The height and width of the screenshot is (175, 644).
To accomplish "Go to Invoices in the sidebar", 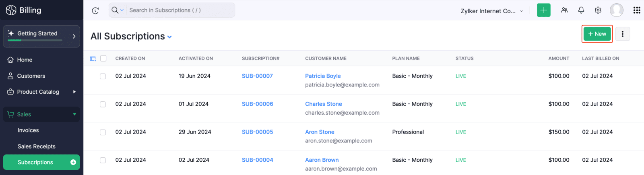I will pos(28,130).
